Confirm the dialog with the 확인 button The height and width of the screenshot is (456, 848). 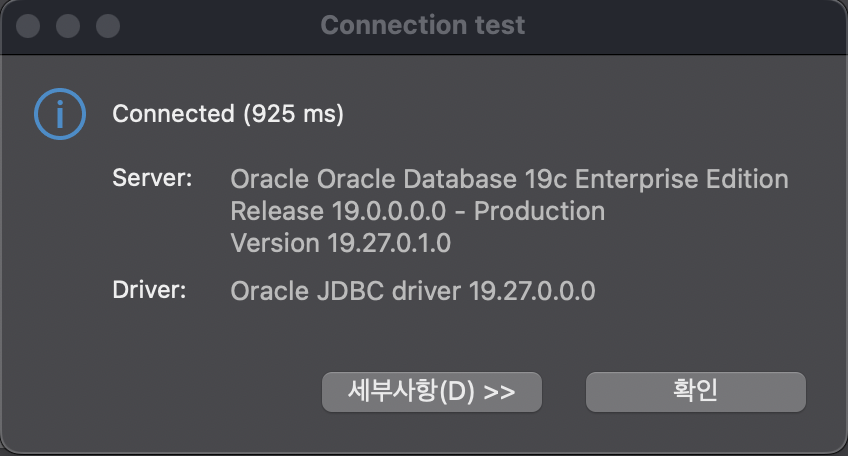point(695,392)
